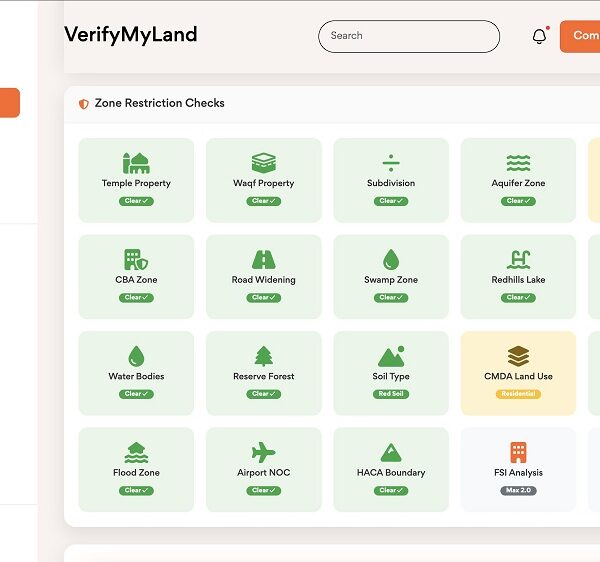The width and height of the screenshot is (600, 562).
Task: Click the 'FSI Analysis' label
Action: 518,473
